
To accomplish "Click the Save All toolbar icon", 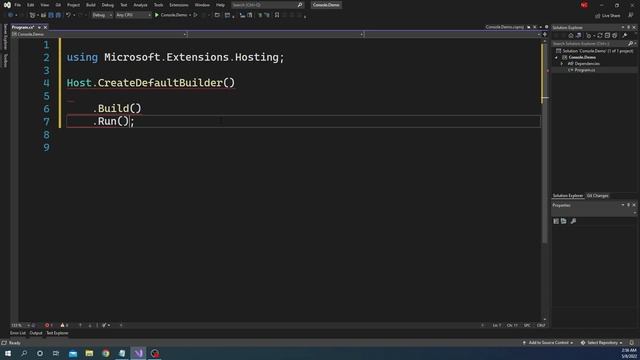I will (x=58, y=15).
